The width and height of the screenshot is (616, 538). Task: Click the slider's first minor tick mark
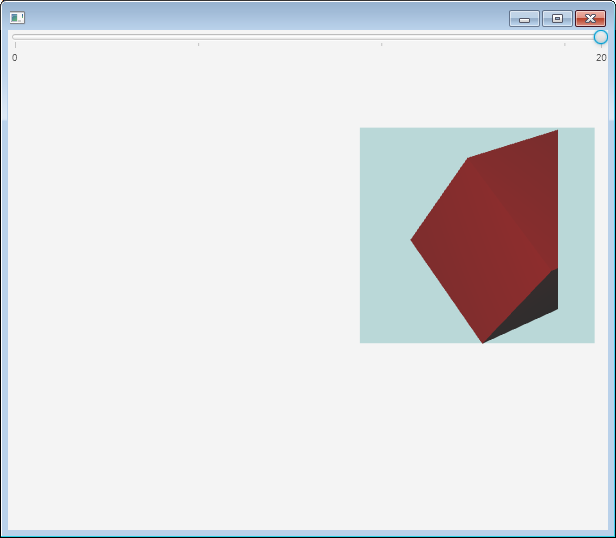(198, 44)
